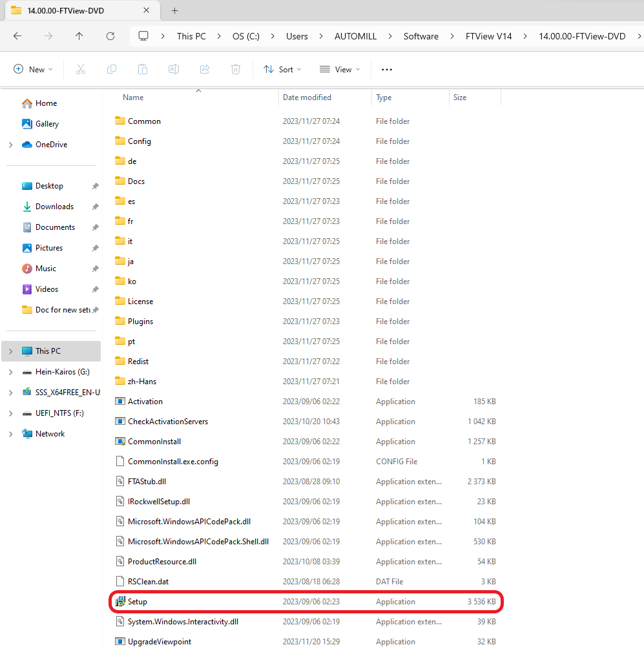Screen dimensions: 644x656
Task: Click the PC monitor icon in address bar
Action: [143, 36]
